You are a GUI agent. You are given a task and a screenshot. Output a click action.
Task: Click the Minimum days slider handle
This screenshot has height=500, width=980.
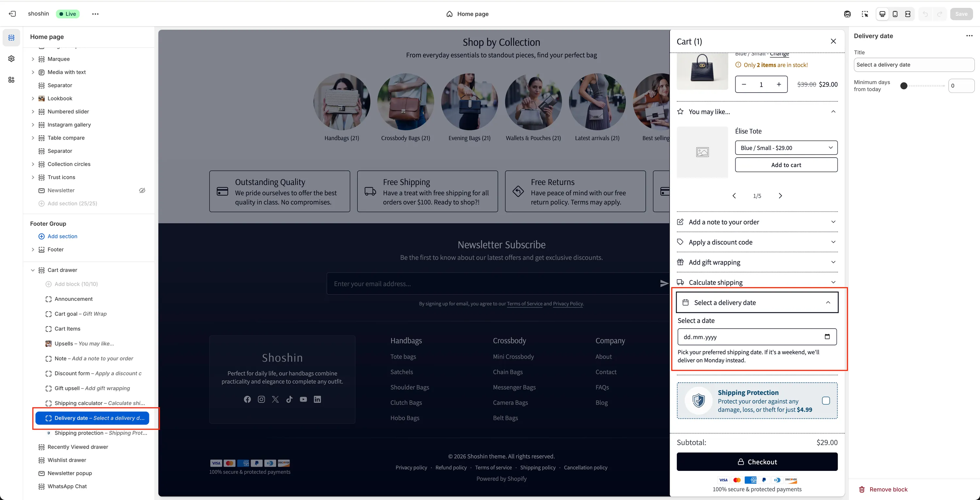(904, 86)
